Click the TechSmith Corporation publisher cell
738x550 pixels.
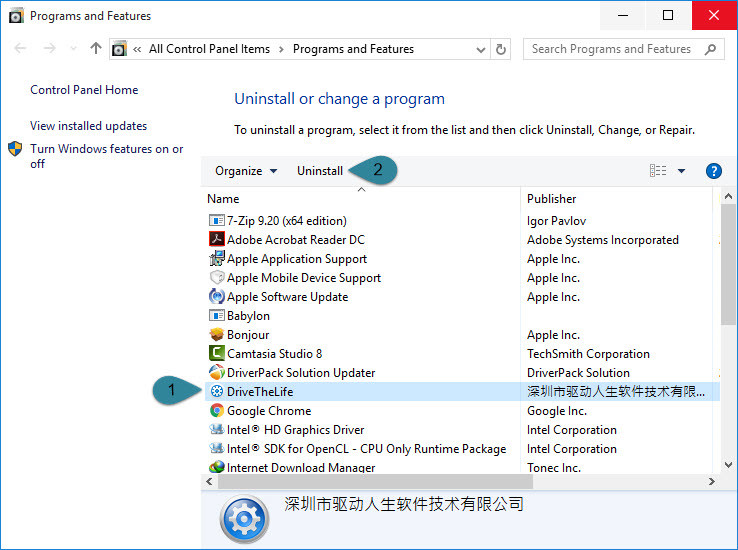[x=588, y=353]
